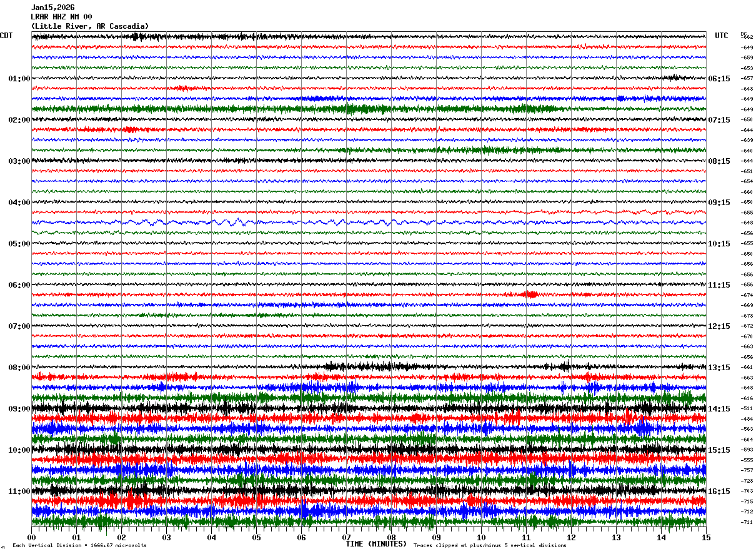The width and height of the screenshot is (756, 554).
Task: Click the DC offset value -703
Action: [x=747, y=491]
